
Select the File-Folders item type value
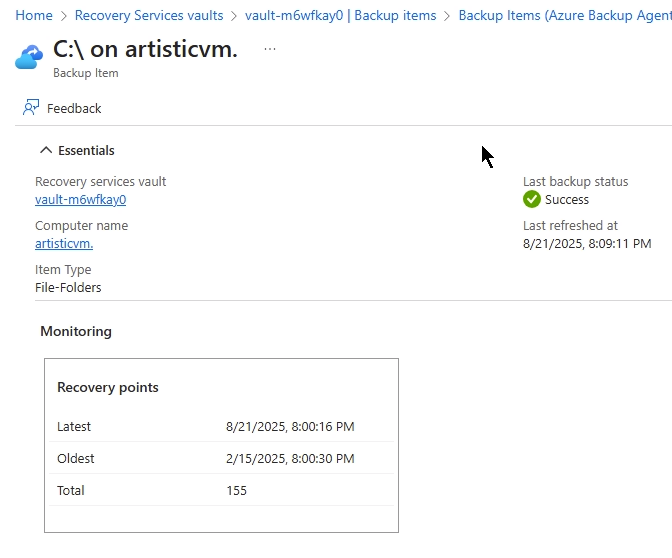click(68, 288)
